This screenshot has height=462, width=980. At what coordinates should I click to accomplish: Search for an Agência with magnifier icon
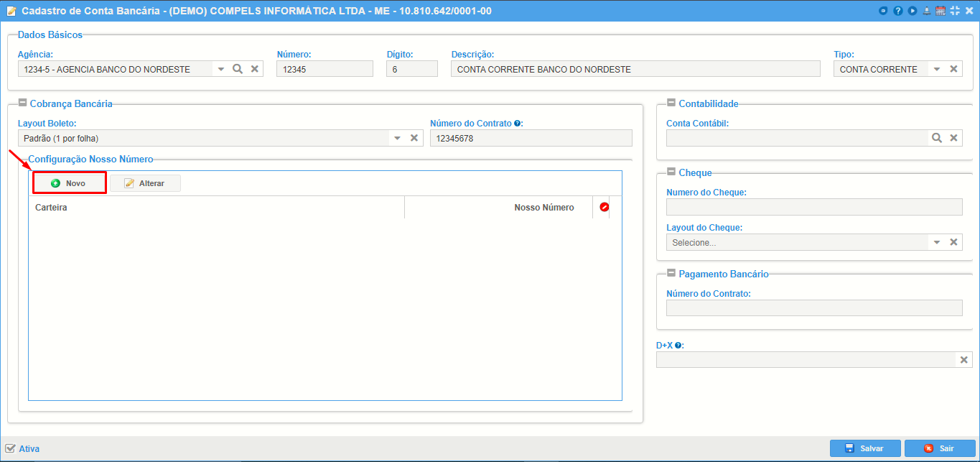pos(238,69)
